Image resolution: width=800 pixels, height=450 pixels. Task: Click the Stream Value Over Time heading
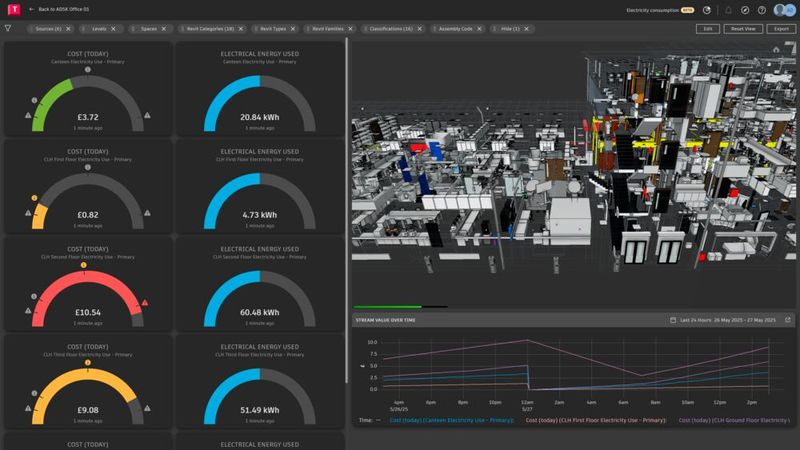click(x=386, y=320)
